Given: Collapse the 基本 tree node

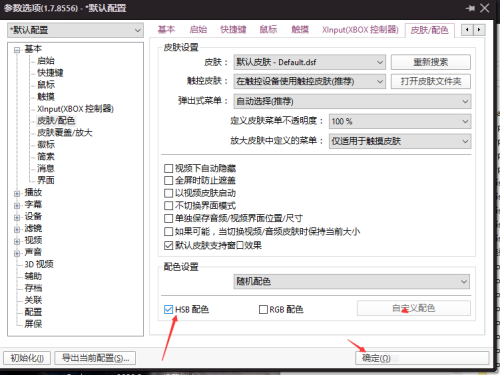Looking at the screenshot, I should click(17, 50).
